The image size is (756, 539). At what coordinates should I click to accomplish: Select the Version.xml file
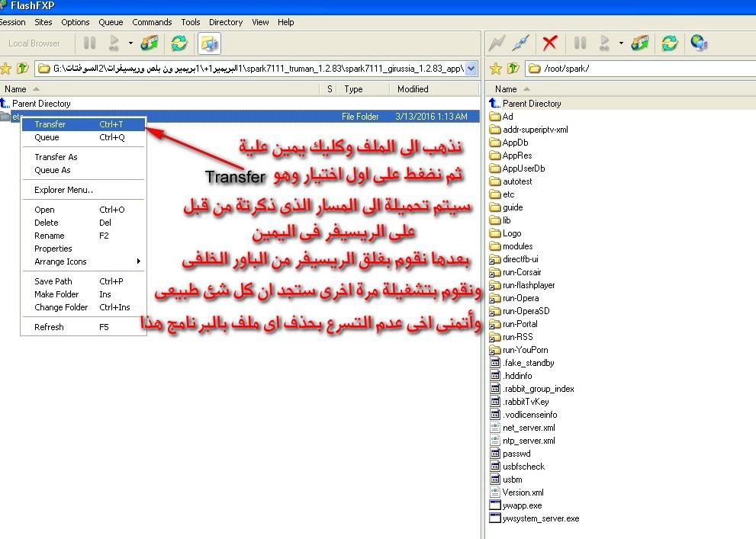click(x=523, y=492)
